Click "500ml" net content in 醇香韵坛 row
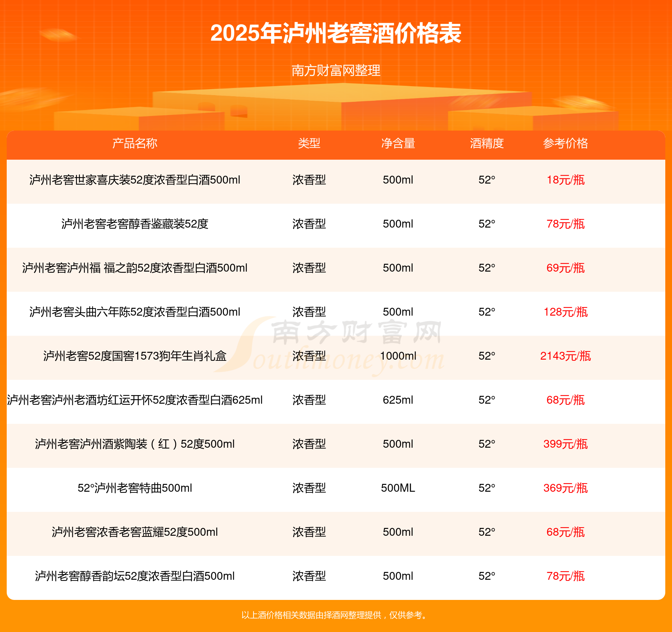The image size is (672, 632). pyautogui.click(x=398, y=576)
